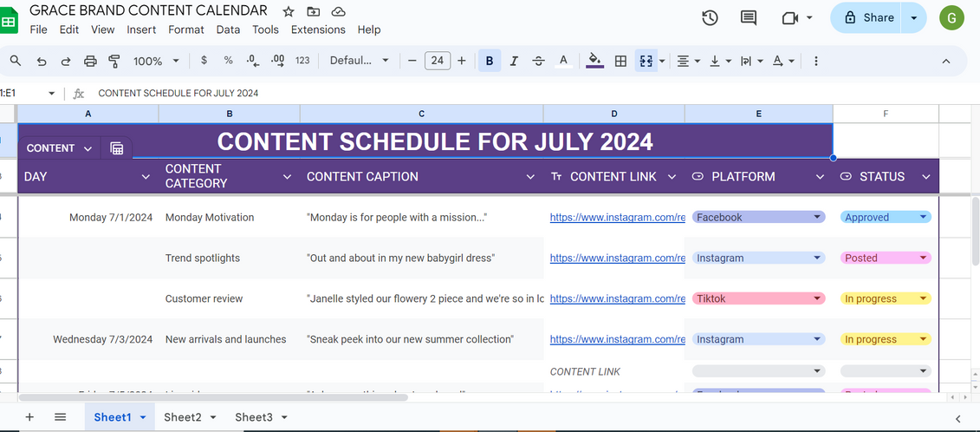The width and height of the screenshot is (980, 432).
Task: View cloud save status icon
Action: pos(338,11)
